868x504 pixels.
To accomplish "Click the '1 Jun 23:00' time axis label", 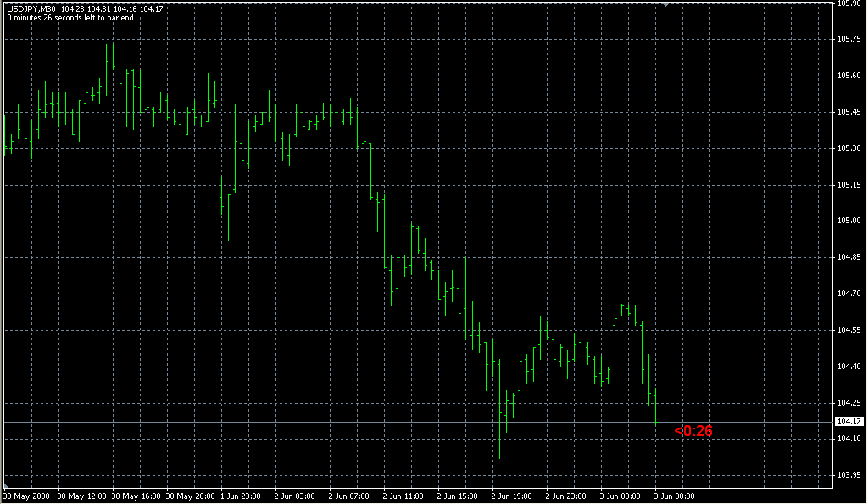I will pyautogui.click(x=240, y=496).
